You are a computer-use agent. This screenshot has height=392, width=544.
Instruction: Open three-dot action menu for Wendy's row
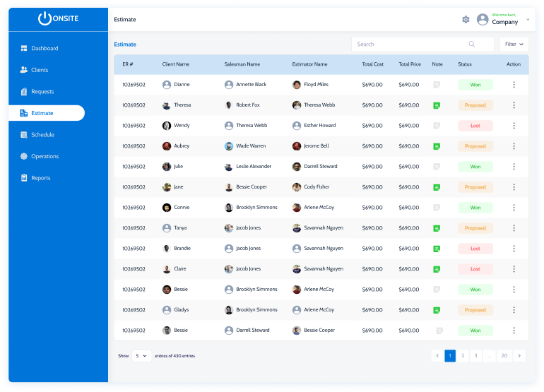pyautogui.click(x=514, y=126)
